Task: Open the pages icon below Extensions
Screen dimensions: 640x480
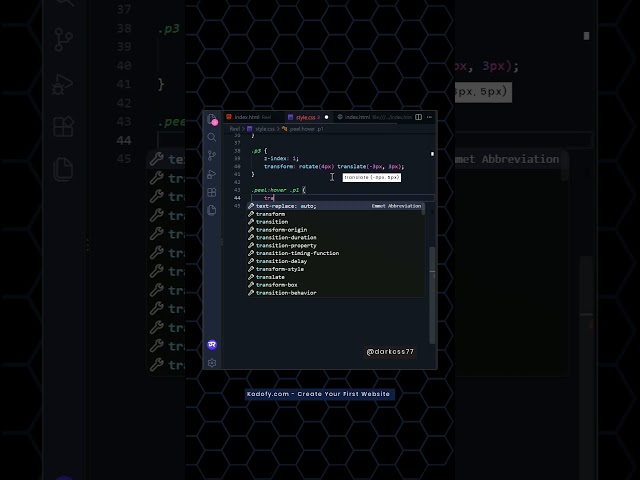Action: tap(211, 210)
